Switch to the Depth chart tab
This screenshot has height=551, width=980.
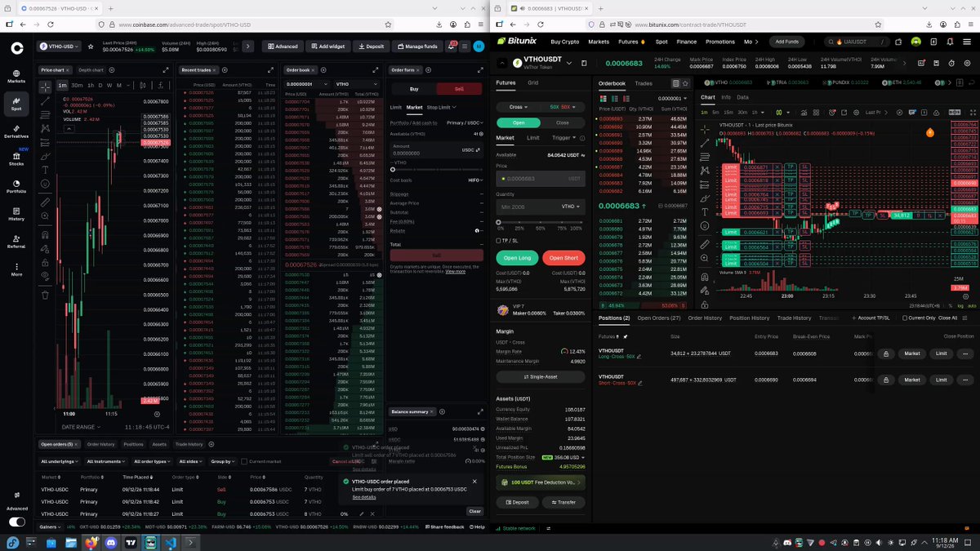[x=92, y=70]
